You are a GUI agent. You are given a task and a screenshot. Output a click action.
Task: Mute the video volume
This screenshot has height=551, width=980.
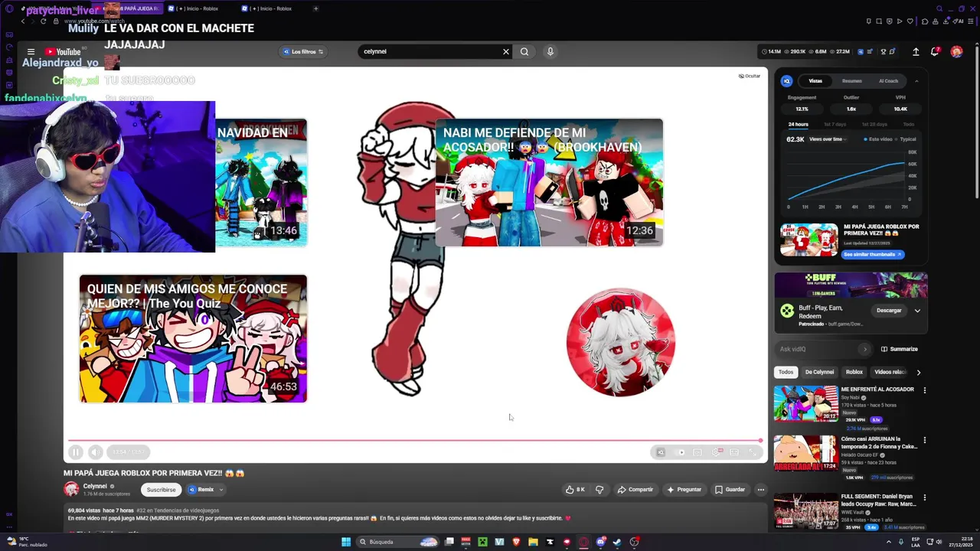pyautogui.click(x=95, y=452)
